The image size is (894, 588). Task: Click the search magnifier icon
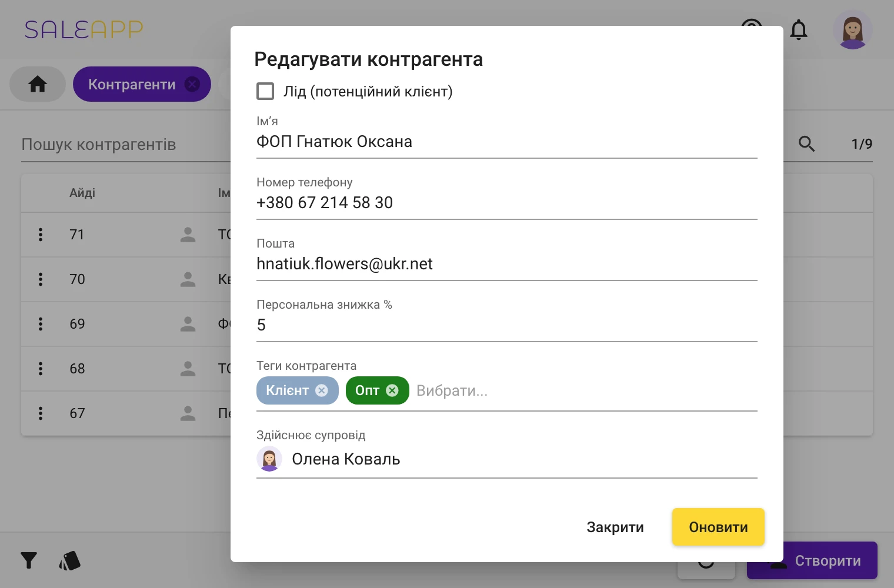pos(806,144)
